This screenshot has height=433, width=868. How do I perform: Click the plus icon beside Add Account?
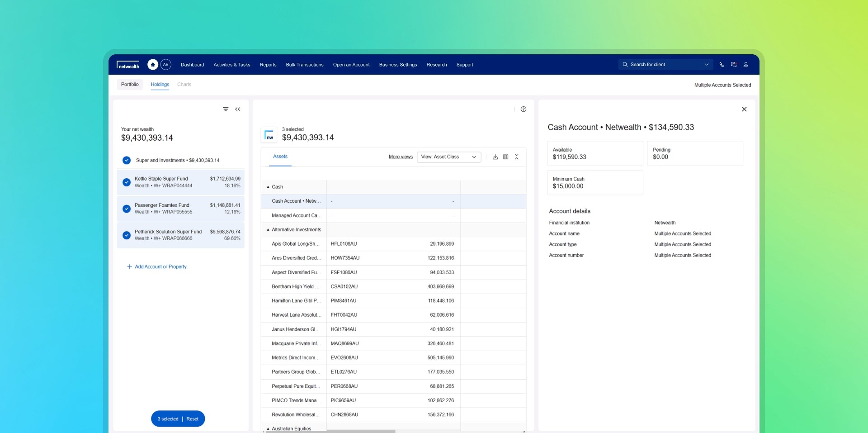pos(130,266)
